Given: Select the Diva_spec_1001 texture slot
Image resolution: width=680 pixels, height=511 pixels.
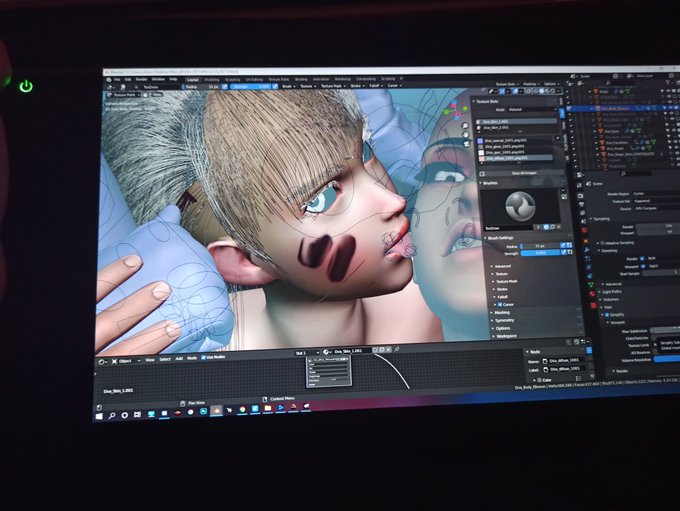Looking at the screenshot, I should click(515, 153).
